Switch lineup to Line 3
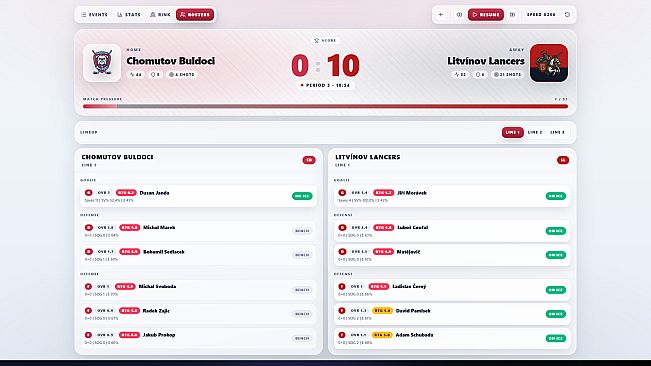The image size is (651, 366). click(557, 132)
